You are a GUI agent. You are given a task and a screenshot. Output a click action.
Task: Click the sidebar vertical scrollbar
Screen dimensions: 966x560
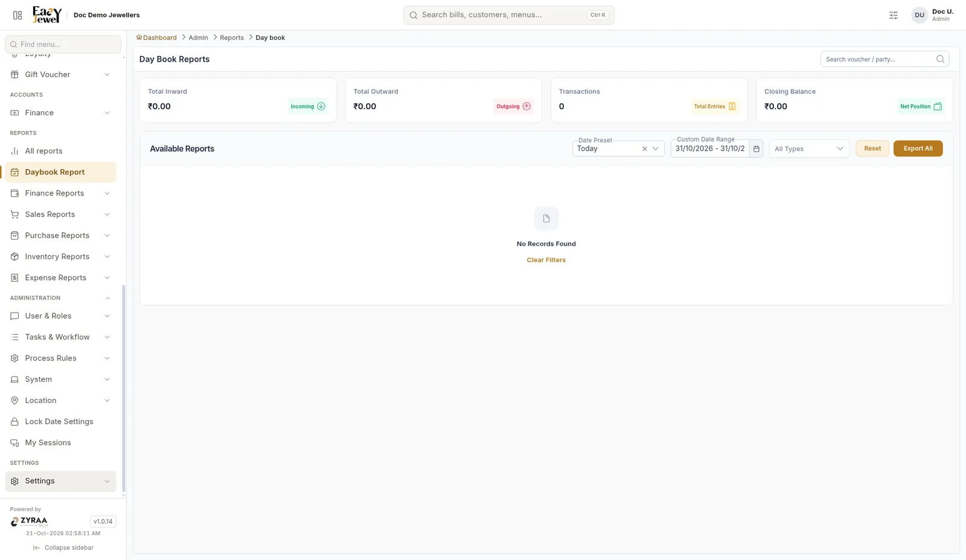124,389
